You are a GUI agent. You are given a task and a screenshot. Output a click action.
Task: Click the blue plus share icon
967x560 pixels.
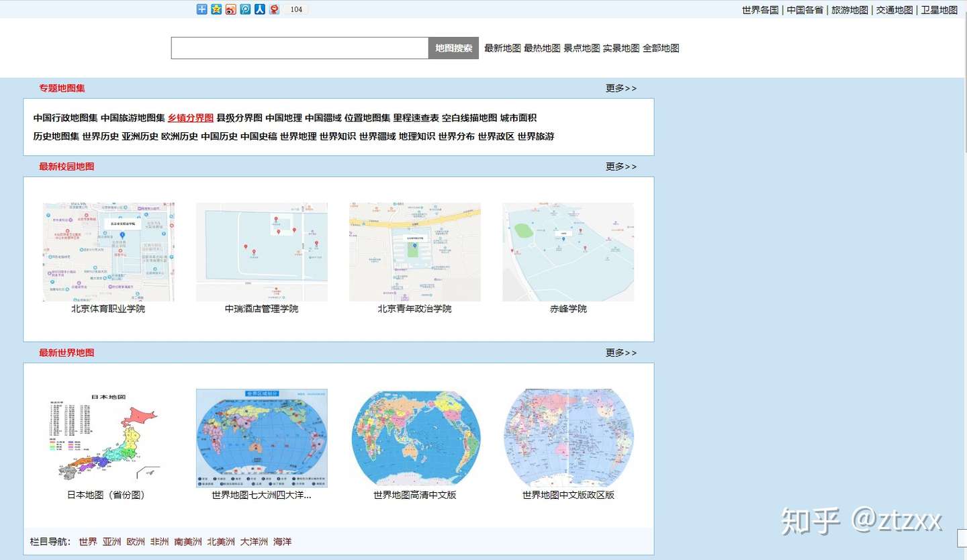pos(201,9)
